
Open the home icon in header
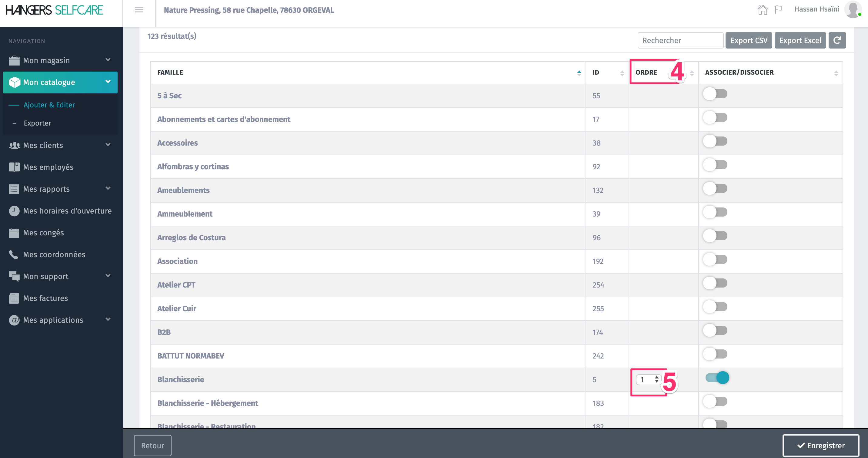pos(763,10)
